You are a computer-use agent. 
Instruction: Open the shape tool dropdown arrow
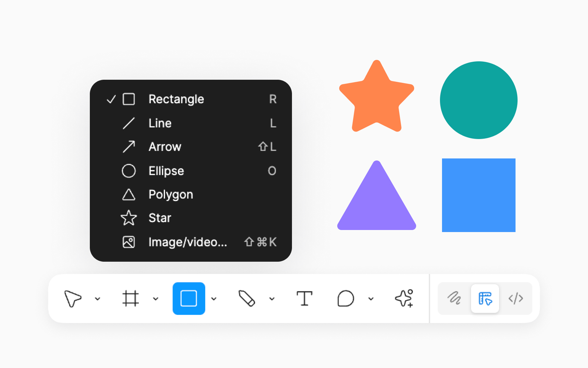pyautogui.click(x=214, y=298)
